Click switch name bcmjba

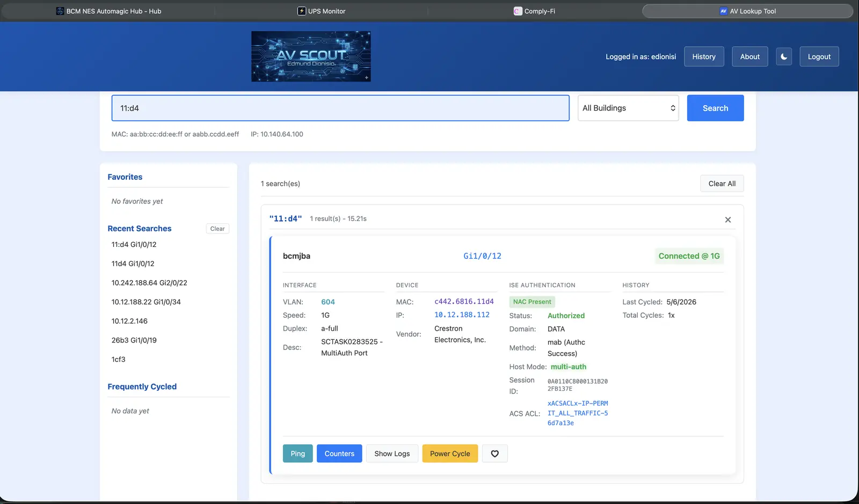coord(296,256)
